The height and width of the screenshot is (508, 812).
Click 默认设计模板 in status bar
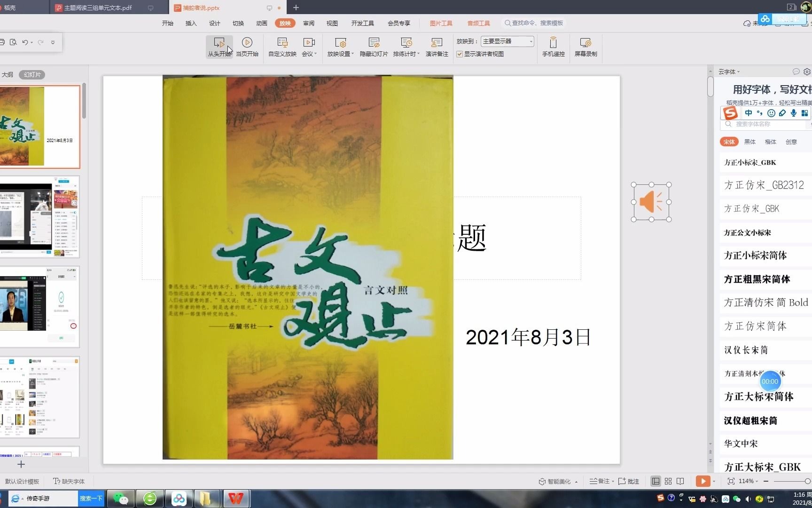[x=22, y=481]
